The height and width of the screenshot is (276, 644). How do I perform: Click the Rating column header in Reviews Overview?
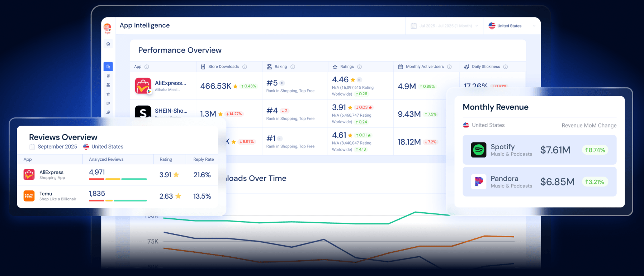(x=166, y=159)
